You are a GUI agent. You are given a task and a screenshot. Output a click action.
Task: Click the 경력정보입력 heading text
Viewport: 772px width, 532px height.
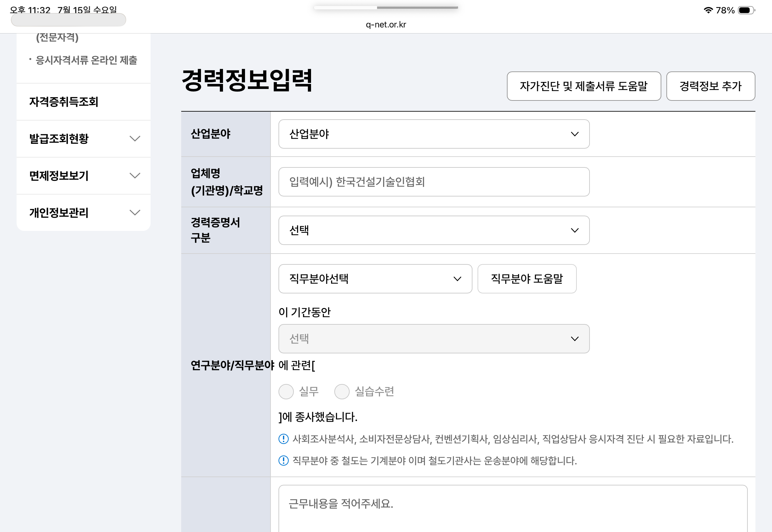pos(247,80)
